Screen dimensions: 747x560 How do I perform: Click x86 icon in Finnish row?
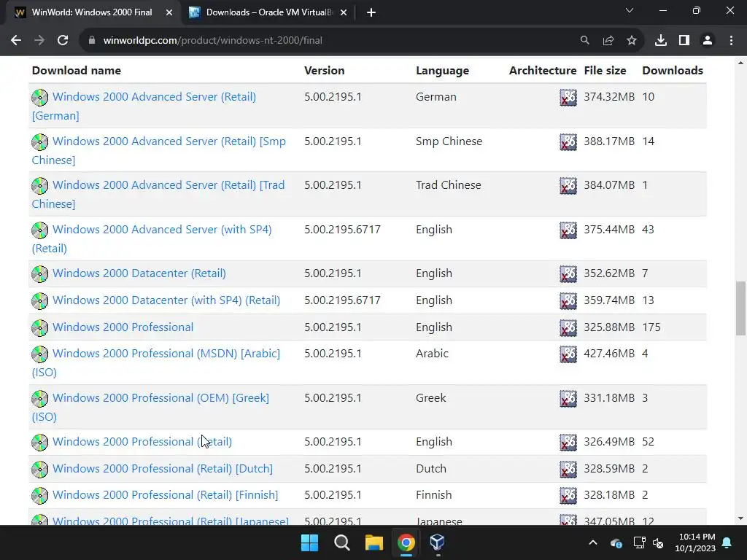click(x=568, y=496)
